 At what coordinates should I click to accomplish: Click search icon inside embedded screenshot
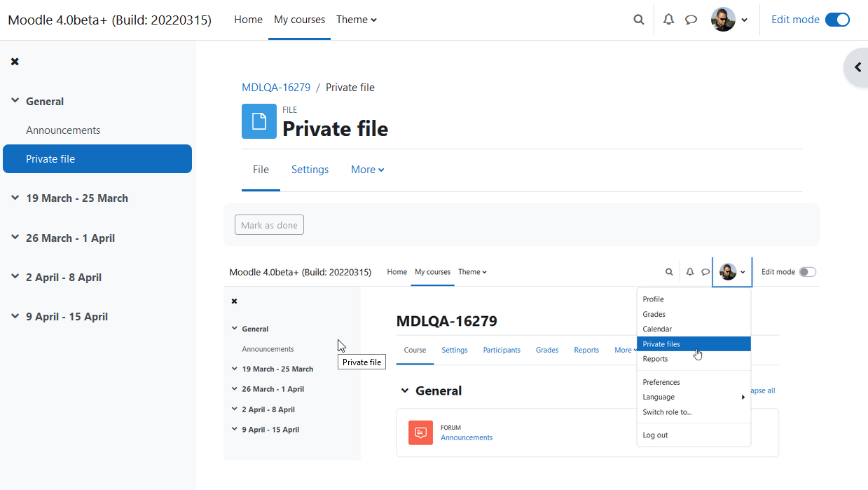click(x=669, y=272)
